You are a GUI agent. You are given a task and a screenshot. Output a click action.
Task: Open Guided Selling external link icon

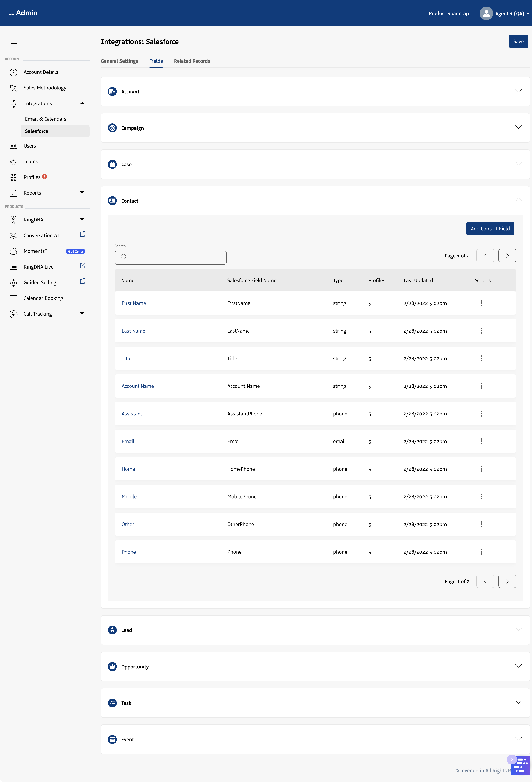point(82,281)
